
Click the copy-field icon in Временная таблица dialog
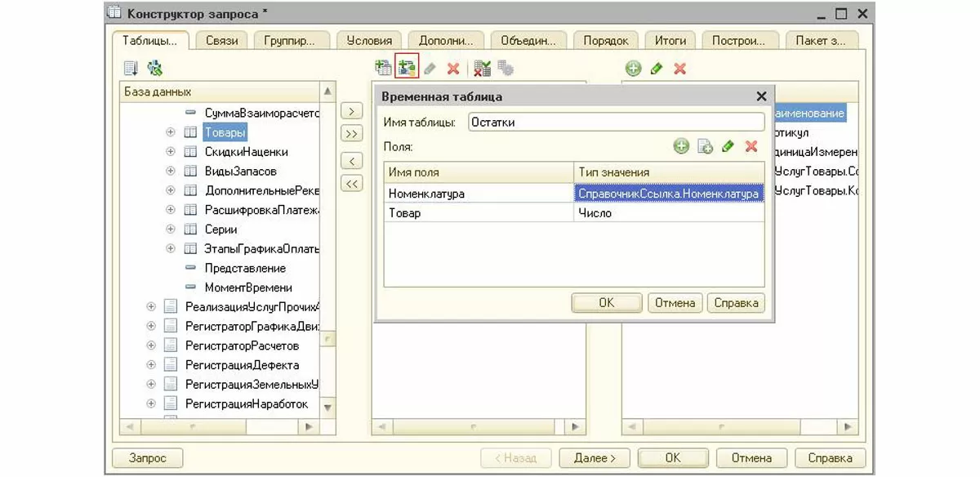[705, 146]
